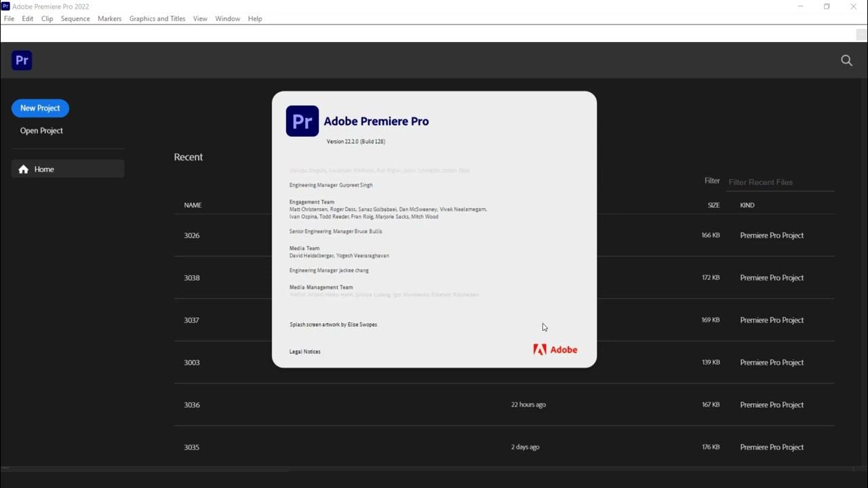Click the 166 KB size cell
Screen dimensions: 868x488
click(x=711, y=235)
